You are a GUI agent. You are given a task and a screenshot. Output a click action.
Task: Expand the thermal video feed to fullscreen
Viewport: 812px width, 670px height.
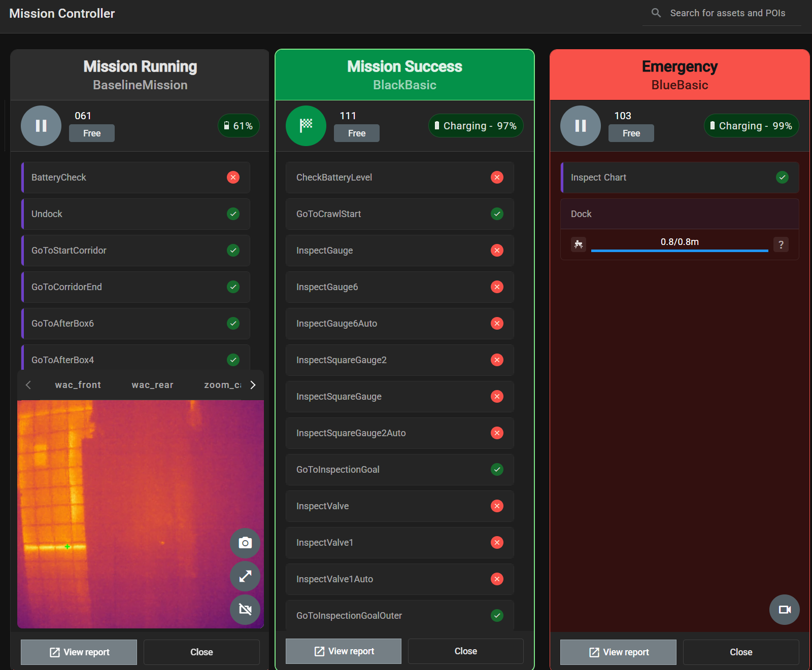pyautogui.click(x=245, y=576)
